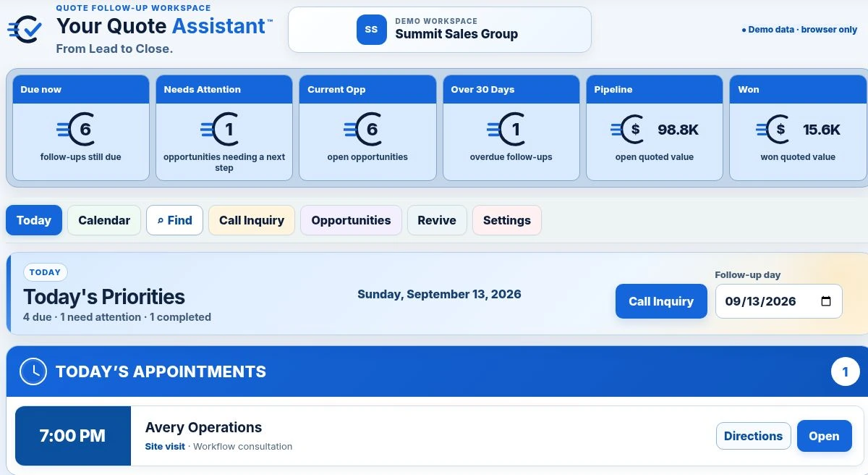
Task: Open the Avery Operations appointment
Action: (x=824, y=436)
